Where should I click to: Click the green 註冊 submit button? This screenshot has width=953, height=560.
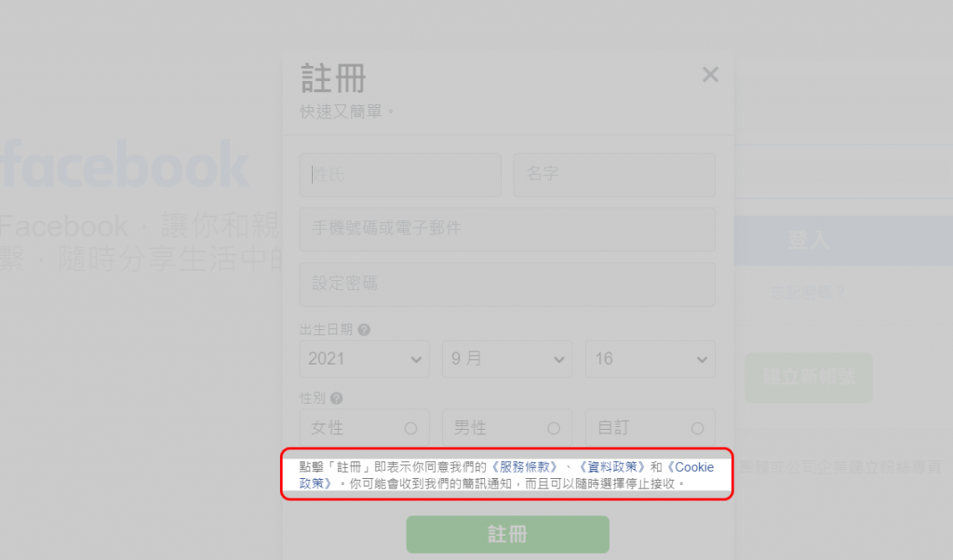(507, 535)
